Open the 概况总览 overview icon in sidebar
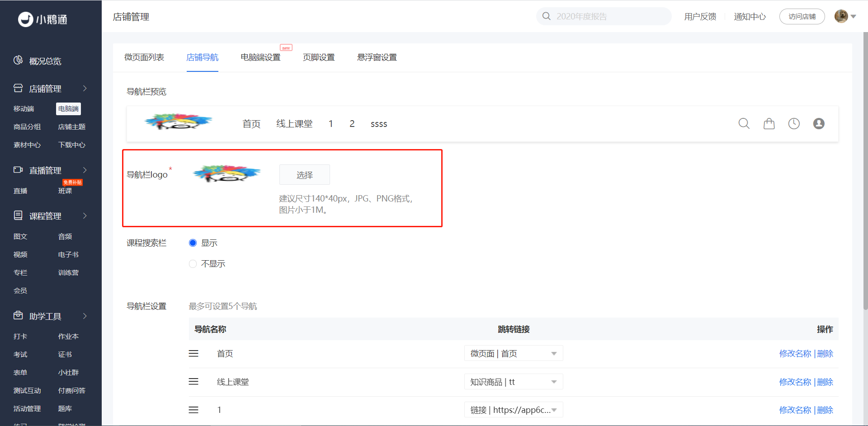The width and height of the screenshot is (868, 426). [x=18, y=61]
